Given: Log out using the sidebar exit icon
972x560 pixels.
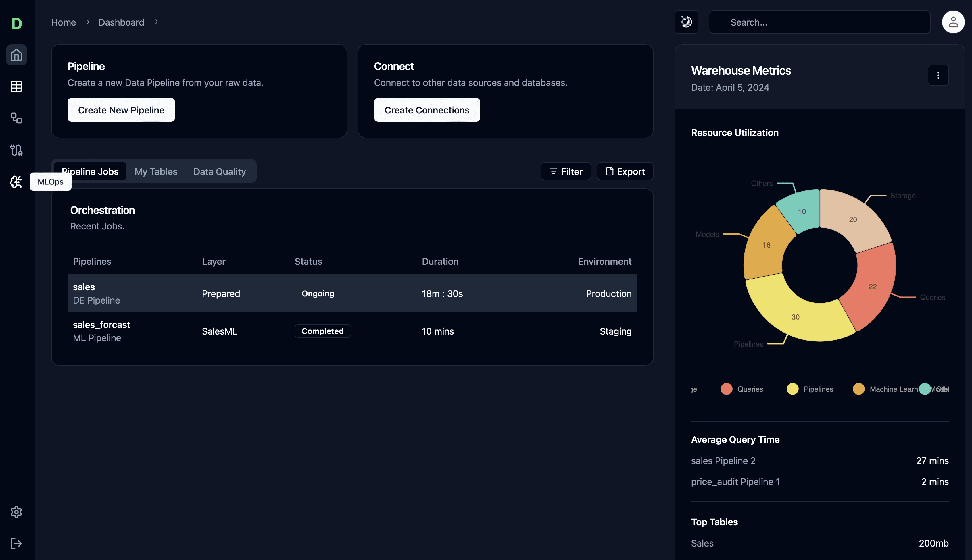Looking at the screenshot, I should tap(17, 543).
